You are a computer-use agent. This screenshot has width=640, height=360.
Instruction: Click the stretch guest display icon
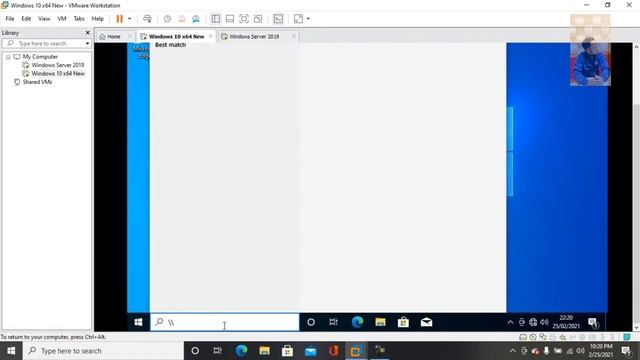pos(298,19)
